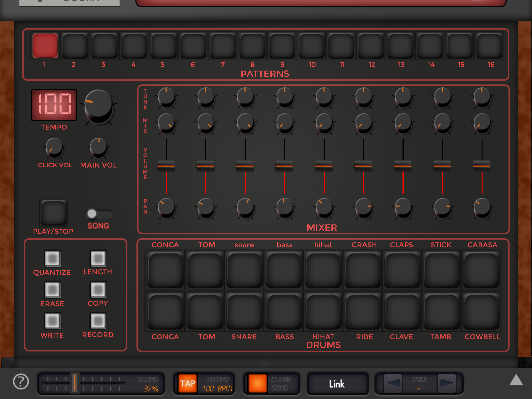
Task: Click the Link button
Action: point(337,384)
